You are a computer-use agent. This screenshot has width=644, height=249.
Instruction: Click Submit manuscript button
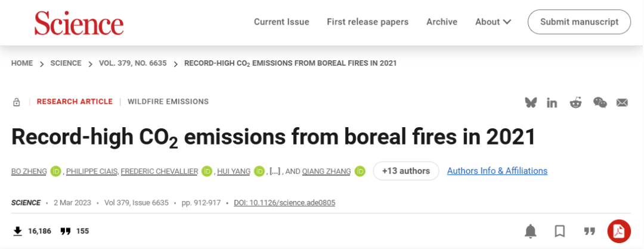pyautogui.click(x=579, y=22)
